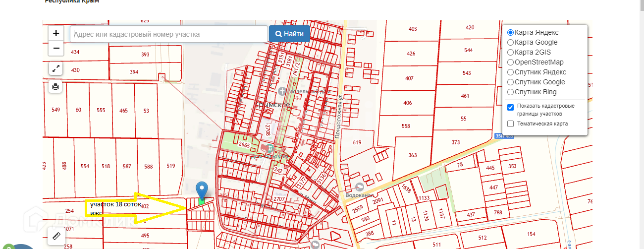Screen dimensions: 644x249
Task: Click parcel number 543
Action: tap(467, 73)
